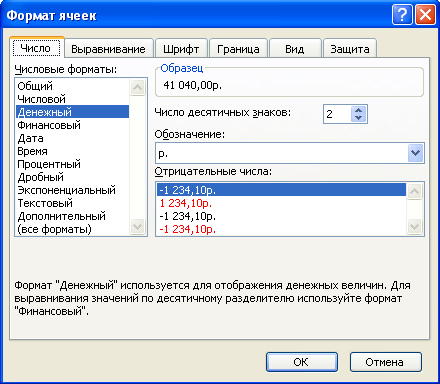Viewport: 440px width, 384px height.
Task: Go to the Граница tab
Action: [x=238, y=49]
